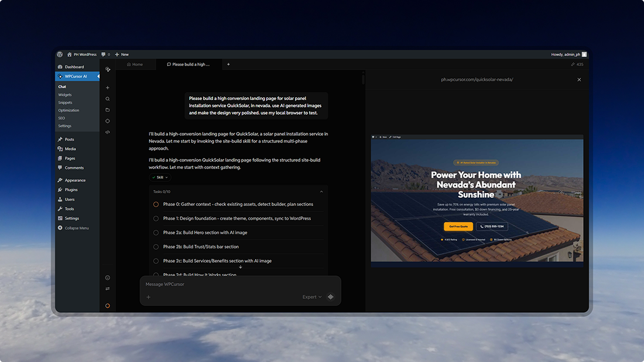Start a new chat with the plus icon
Viewport: 644px width, 362px height.
[108, 87]
